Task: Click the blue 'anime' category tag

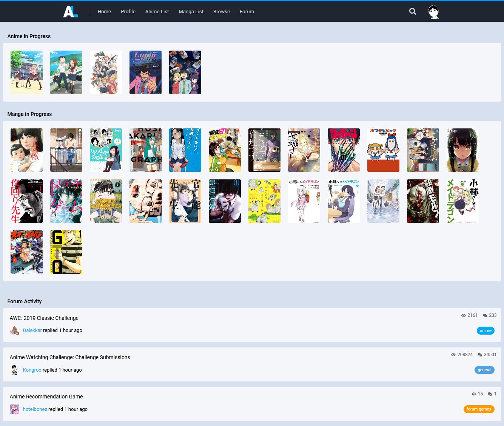Action: (x=486, y=330)
